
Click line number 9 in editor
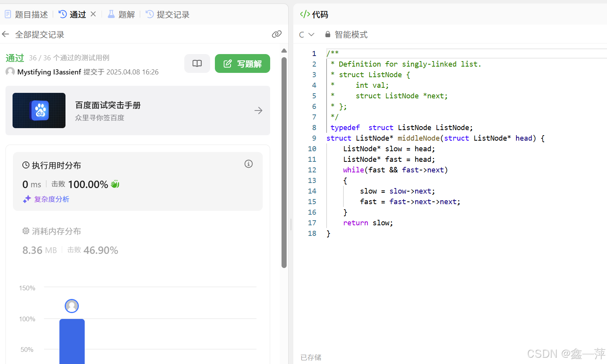314,138
